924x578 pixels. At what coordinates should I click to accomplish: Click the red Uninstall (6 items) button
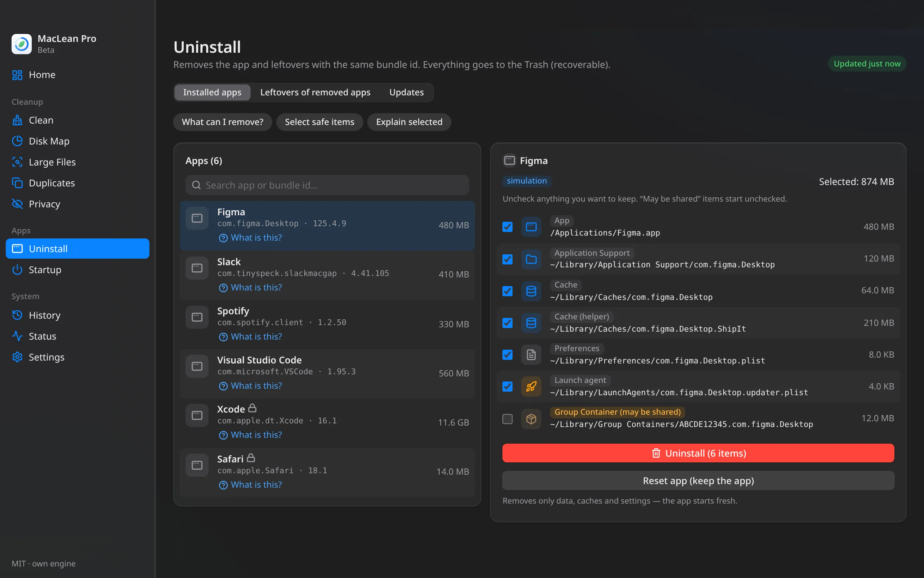click(698, 453)
